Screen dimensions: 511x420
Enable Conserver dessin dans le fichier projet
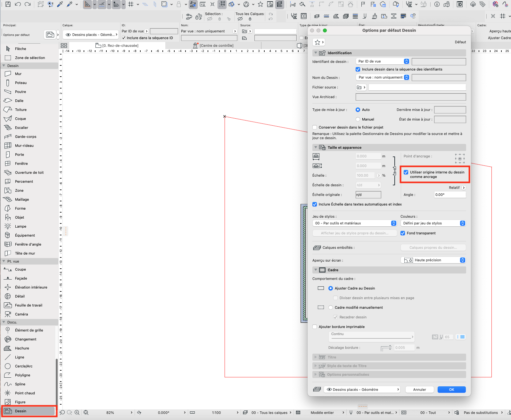(x=315, y=127)
